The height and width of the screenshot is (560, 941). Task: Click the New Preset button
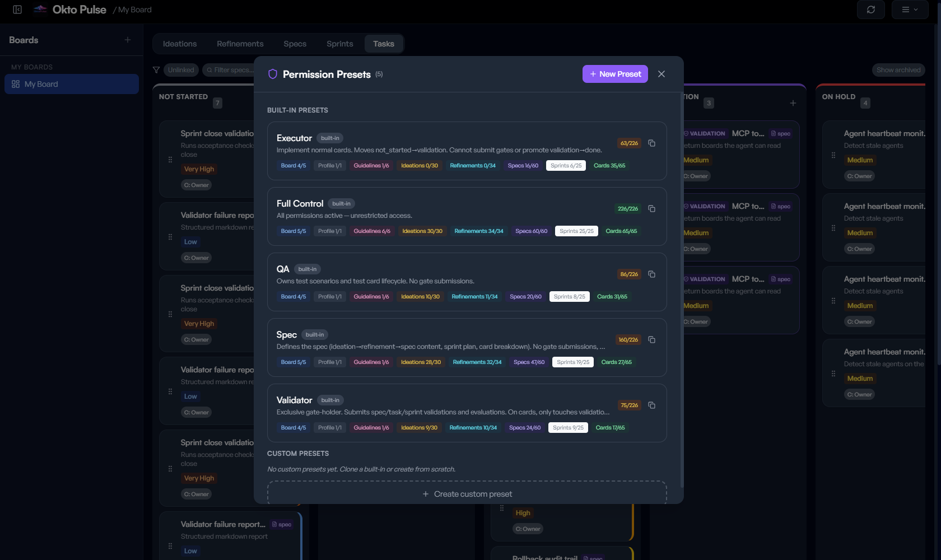coord(614,73)
